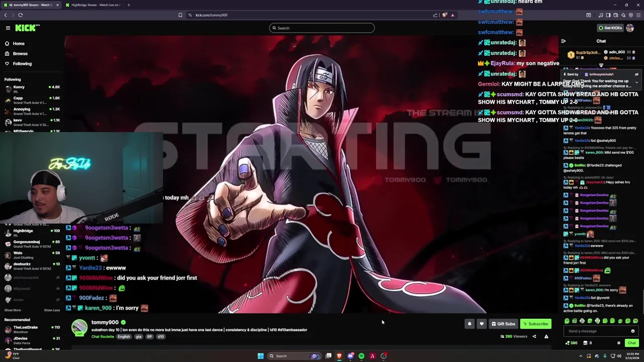Open browser VPN shield icon

[630, 15]
